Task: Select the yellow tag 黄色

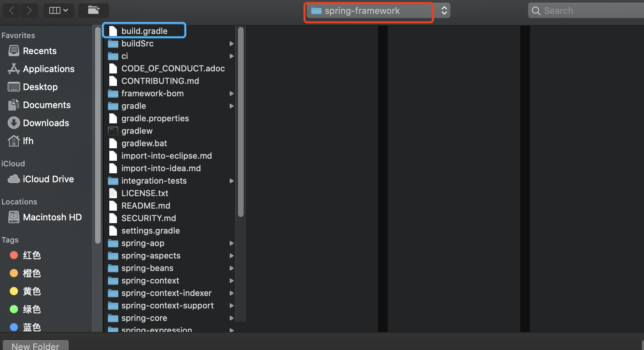Action: pos(25,291)
